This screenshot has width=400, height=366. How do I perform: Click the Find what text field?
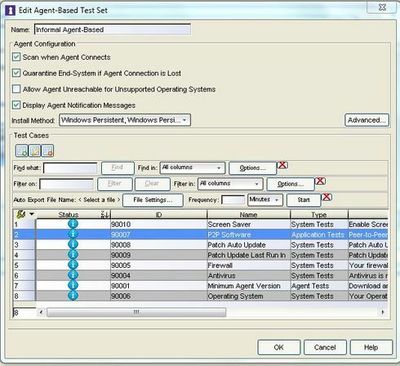click(70, 168)
